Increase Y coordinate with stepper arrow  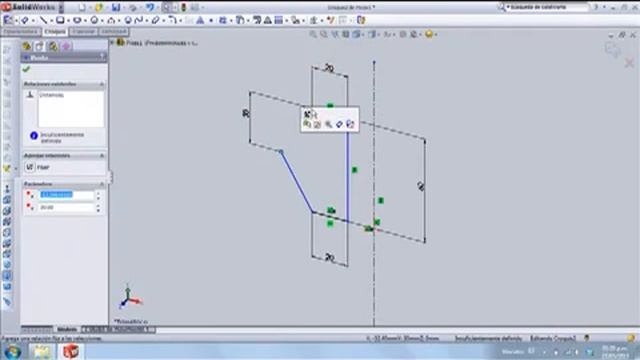pos(98,206)
